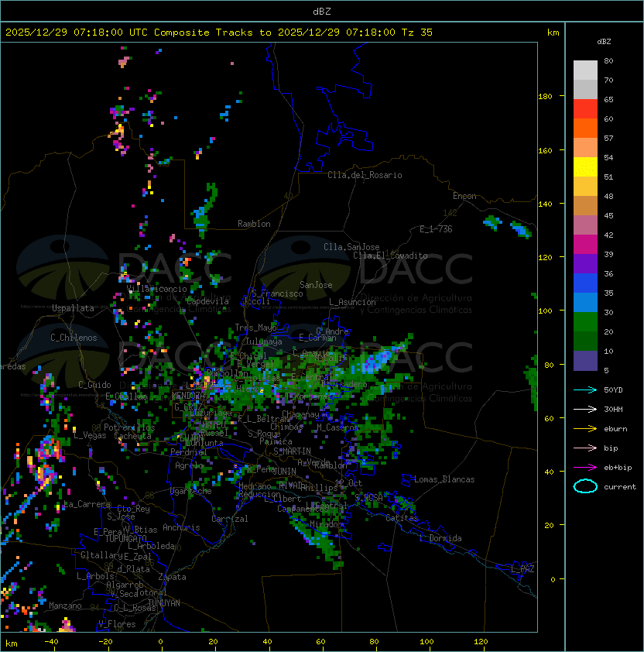Click the 160 tick on the vertical axis
This screenshot has width=644, height=652.
coord(545,150)
